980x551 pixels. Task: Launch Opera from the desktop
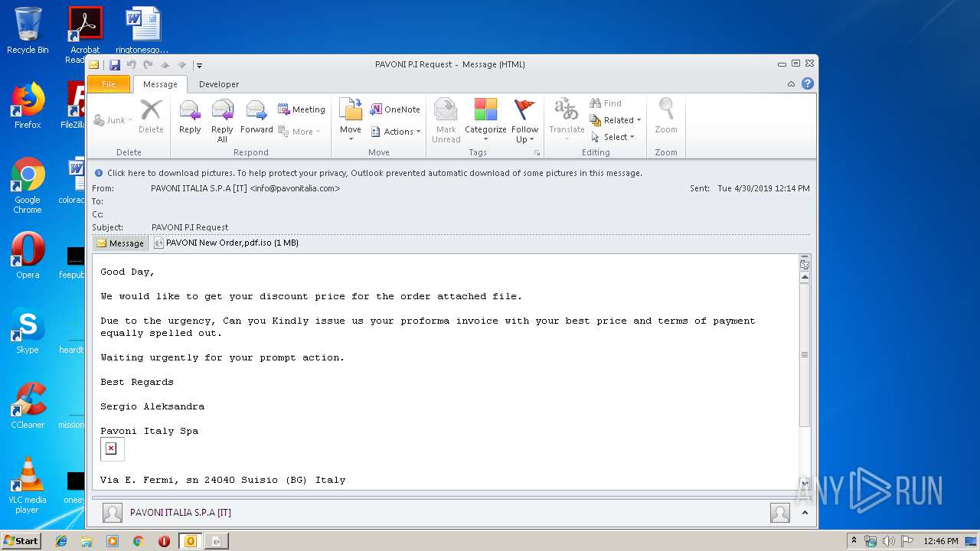click(28, 256)
